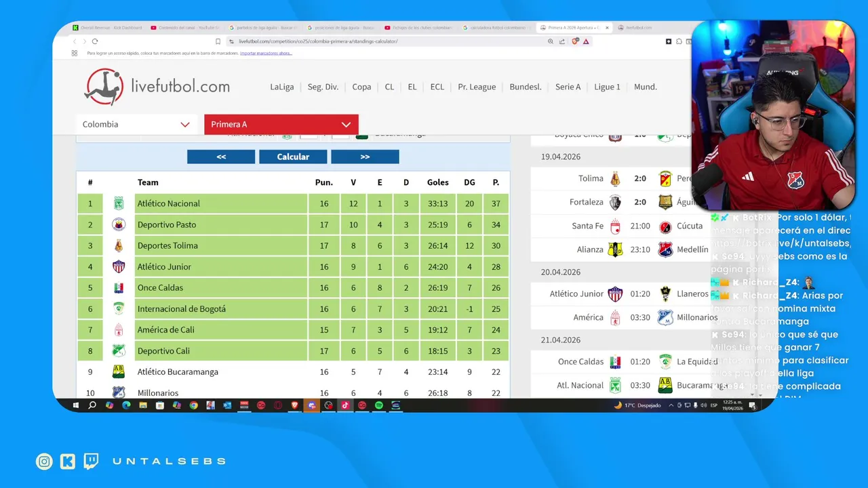This screenshot has width=868, height=488.
Task: Click the share icon in address bar
Action: (562, 41)
